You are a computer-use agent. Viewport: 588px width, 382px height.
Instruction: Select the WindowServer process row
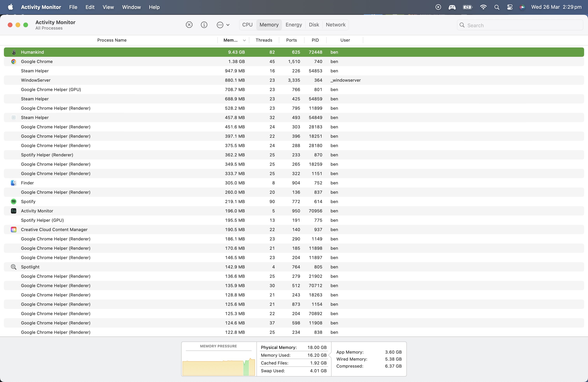pyautogui.click(x=294, y=80)
